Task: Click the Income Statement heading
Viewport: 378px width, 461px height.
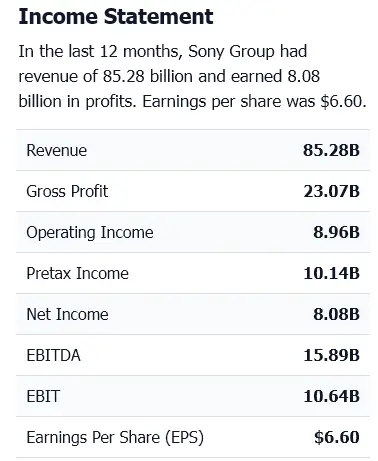Action: pos(116,16)
